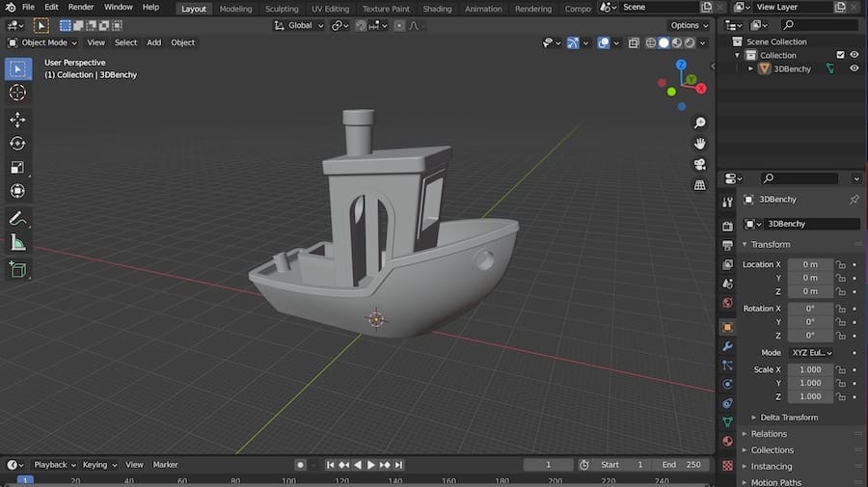Toggle the Location X lock icon
Screen dimensions: 868x487
click(841, 264)
